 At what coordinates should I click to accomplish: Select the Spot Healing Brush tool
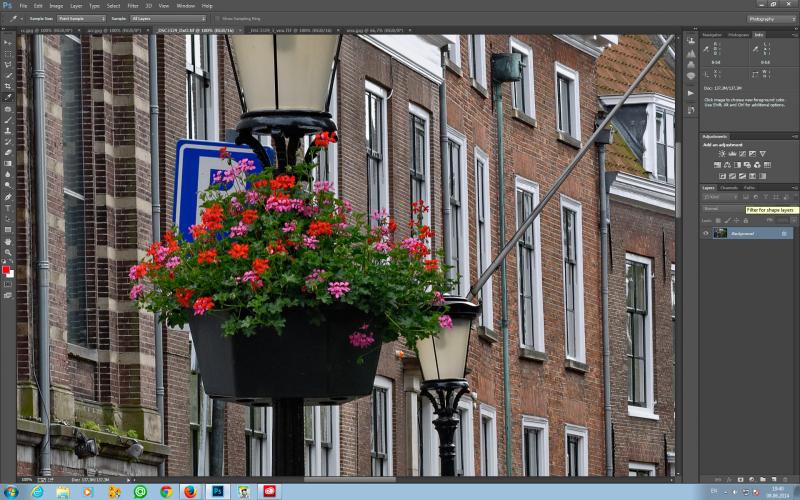tap(8, 109)
